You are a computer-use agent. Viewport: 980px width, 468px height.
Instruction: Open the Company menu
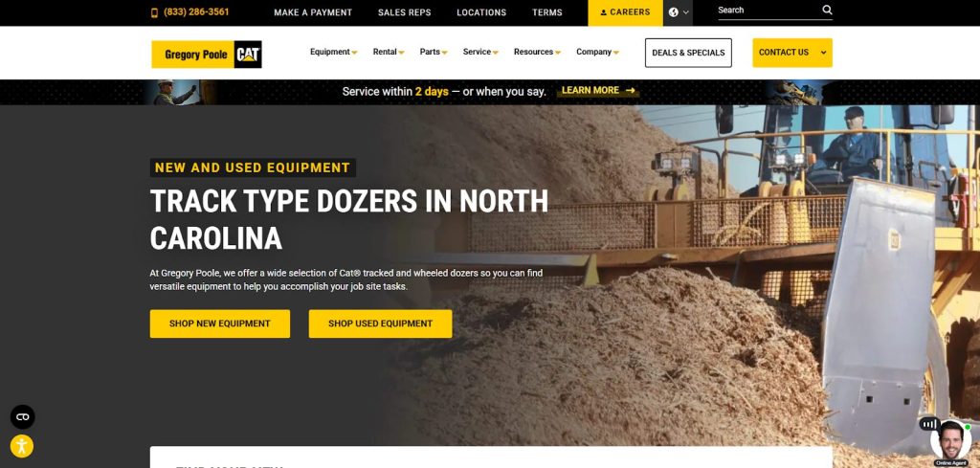(x=597, y=53)
